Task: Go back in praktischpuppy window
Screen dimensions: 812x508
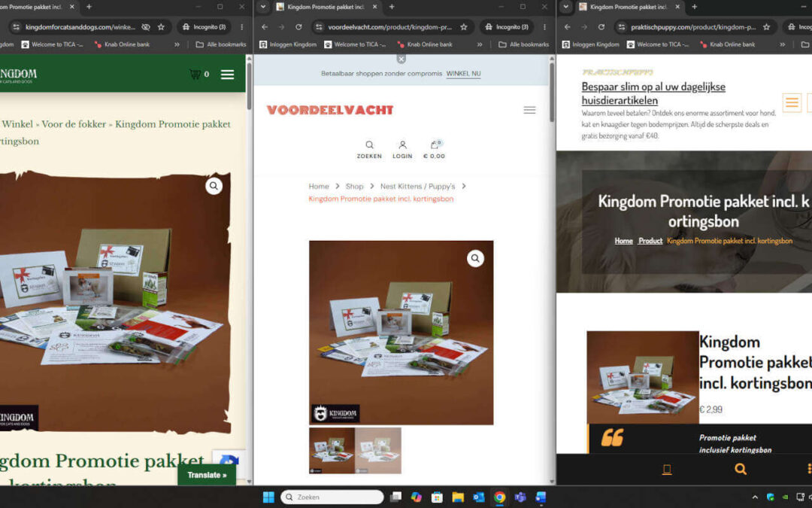Action: click(568, 27)
